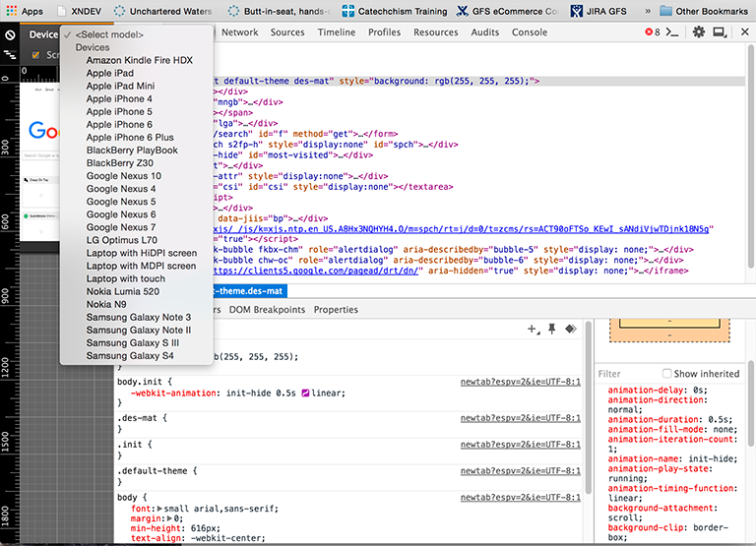The height and width of the screenshot is (546, 756).
Task: Click the reset overrides circle icon
Action: click(x=10, y=34)
